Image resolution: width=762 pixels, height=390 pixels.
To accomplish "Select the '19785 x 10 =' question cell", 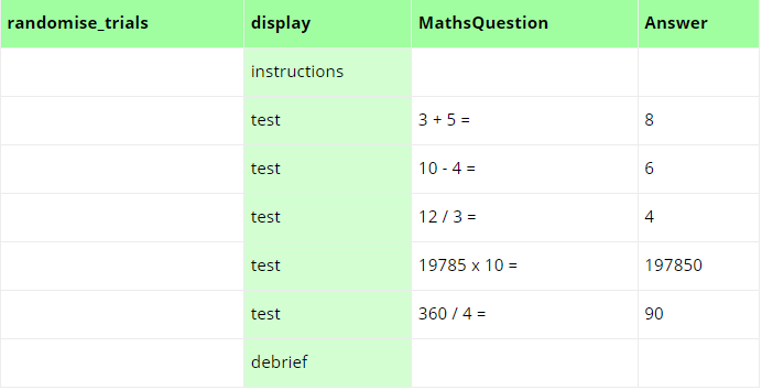I will (524, 266).
